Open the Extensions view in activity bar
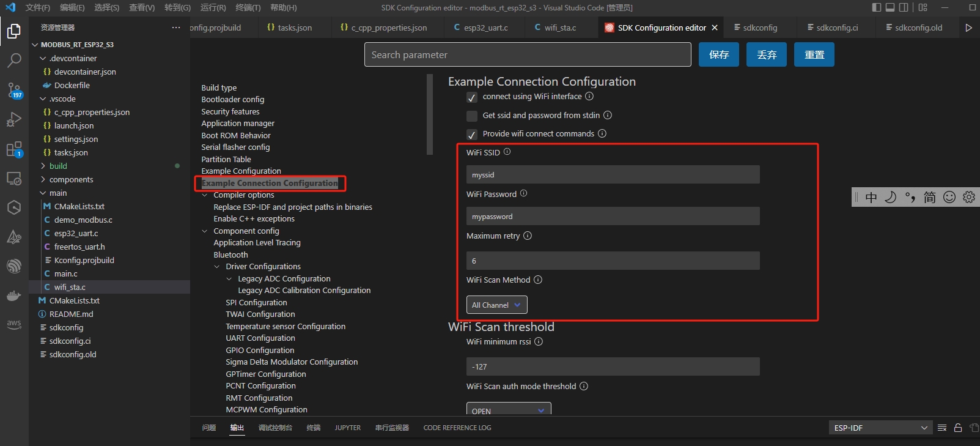Screen dimensions: 980x446 pyautogui.click(x=14, y=149)
